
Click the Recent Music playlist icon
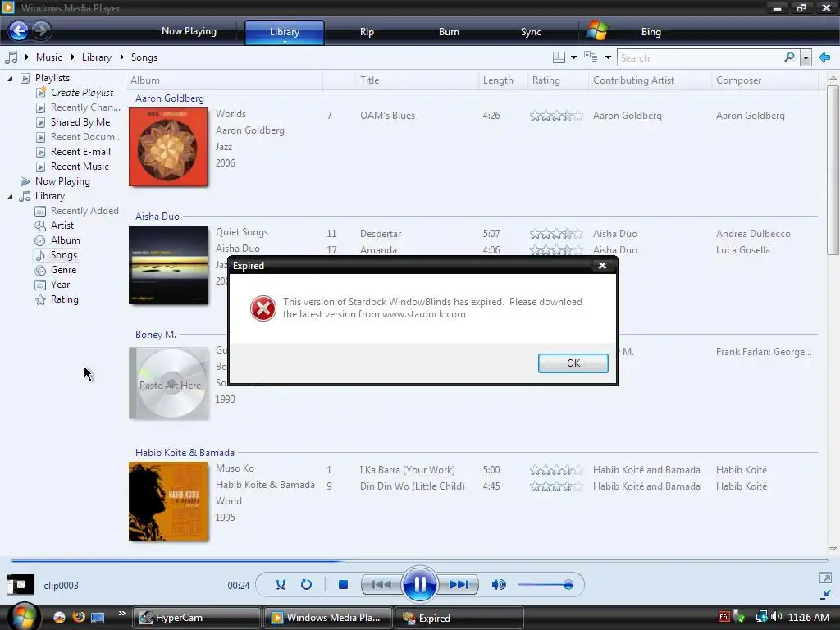pos(41,167)
